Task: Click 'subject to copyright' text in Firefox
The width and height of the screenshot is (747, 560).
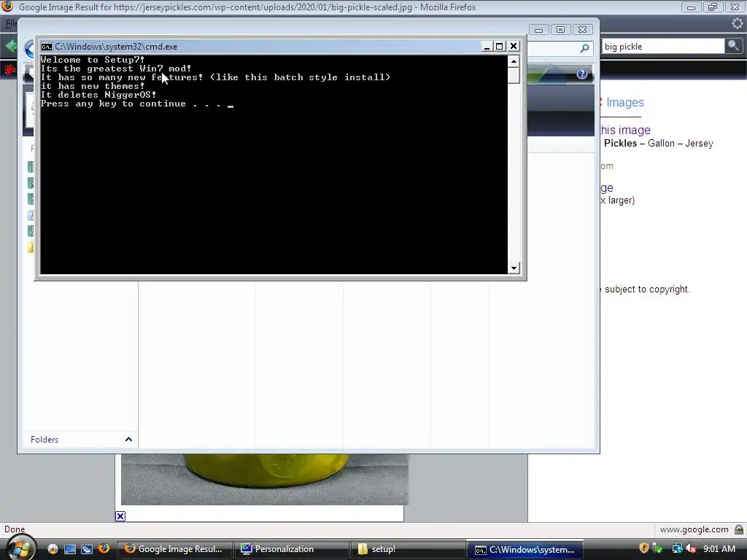Action: [x=647, y=289]
